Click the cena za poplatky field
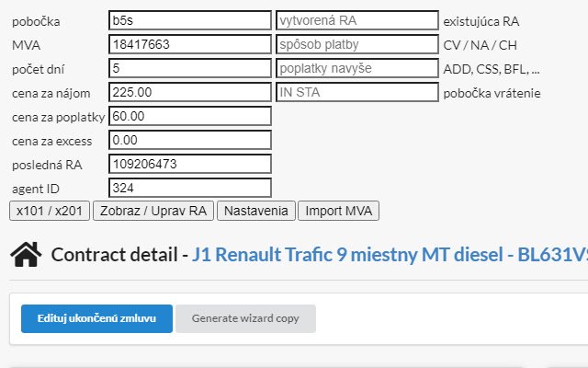 (190, 116)
